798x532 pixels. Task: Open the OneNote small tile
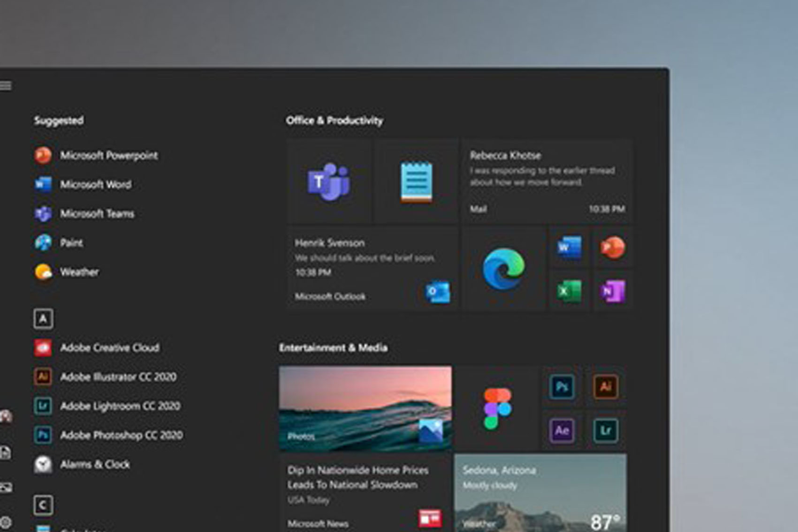[612, 291]
